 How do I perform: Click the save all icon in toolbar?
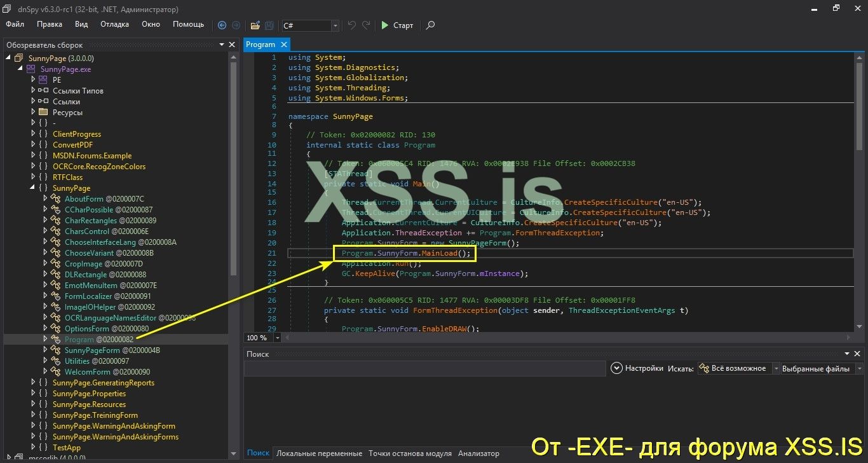tap(268, 25)
